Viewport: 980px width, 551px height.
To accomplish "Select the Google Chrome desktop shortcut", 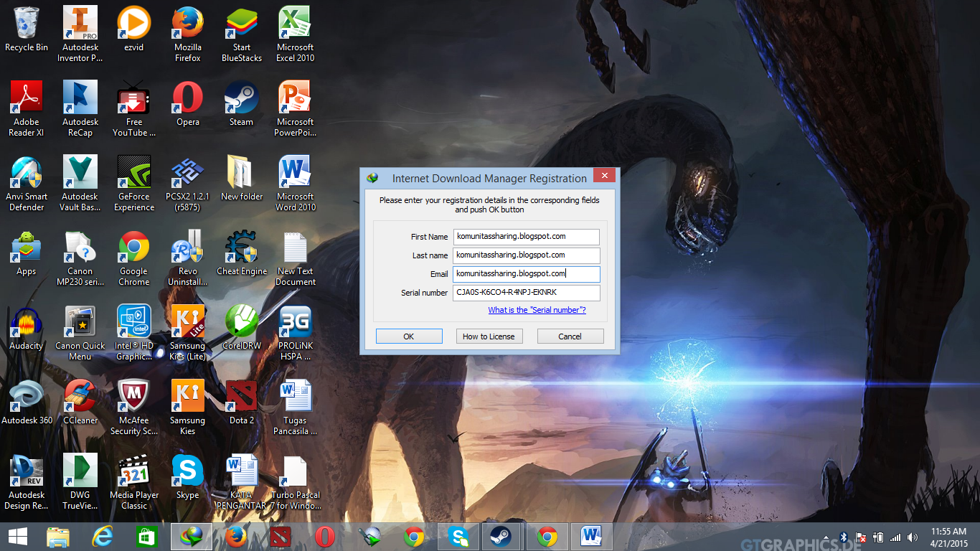I will [x=134, y=258].
